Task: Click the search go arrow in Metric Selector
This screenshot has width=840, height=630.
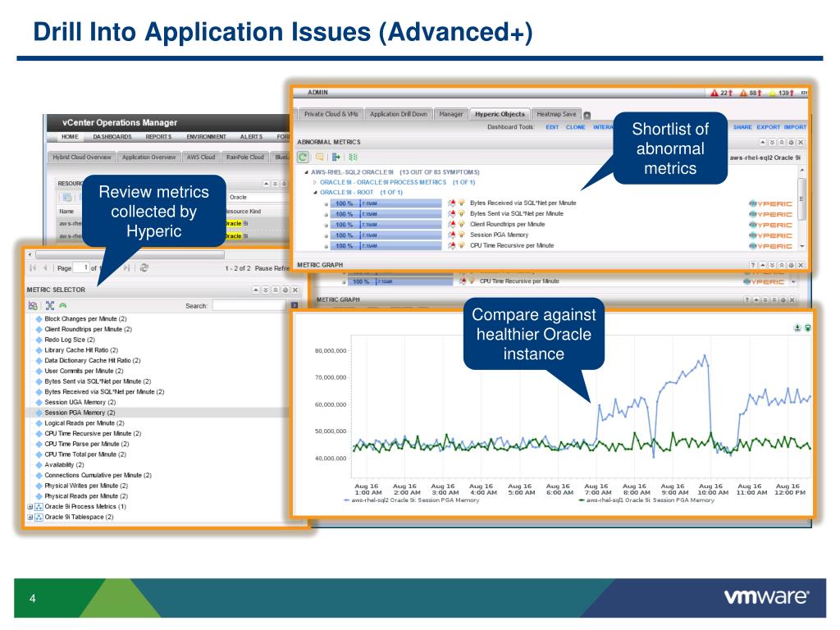Action: click(x=294, y=305)
